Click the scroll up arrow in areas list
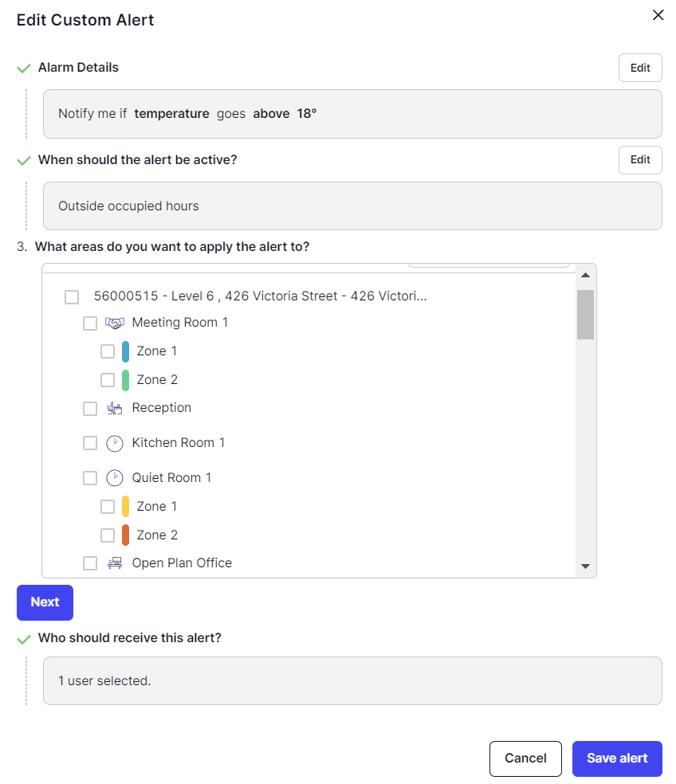Image resolution: width=676 pixels, height=784 pixels. (585, 275)
